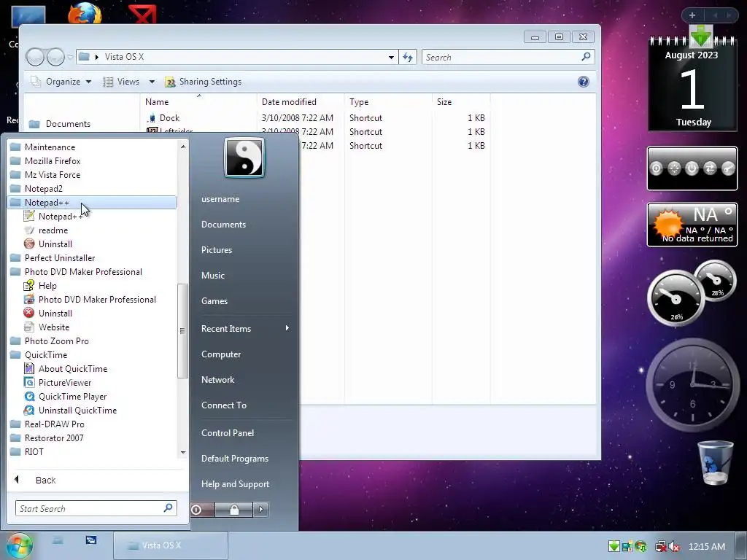Viewport: 747px width, 560px height.
Task: Click Uninstall QuickTime entry
Action: (x=77, y=410)
